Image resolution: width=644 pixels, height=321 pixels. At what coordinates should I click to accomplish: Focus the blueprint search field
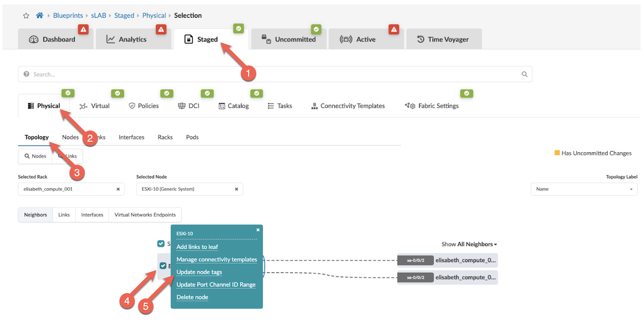pyautogui.click(x=275, y=74)
